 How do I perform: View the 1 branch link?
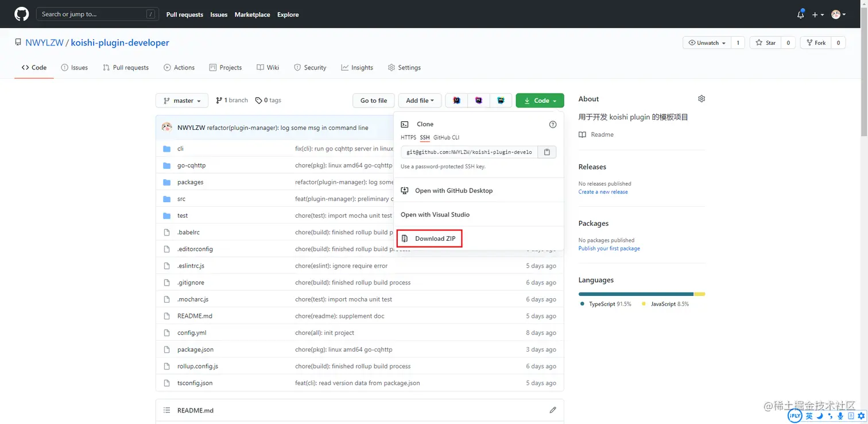coord(232,101)
